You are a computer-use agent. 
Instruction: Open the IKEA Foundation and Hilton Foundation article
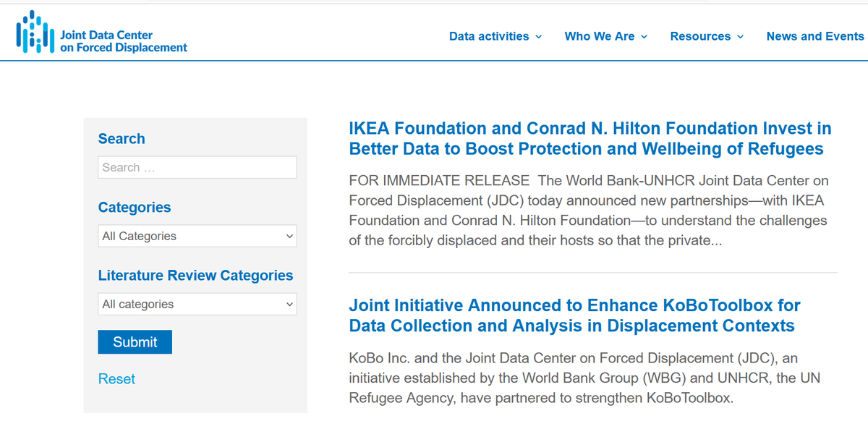point(590,139)
